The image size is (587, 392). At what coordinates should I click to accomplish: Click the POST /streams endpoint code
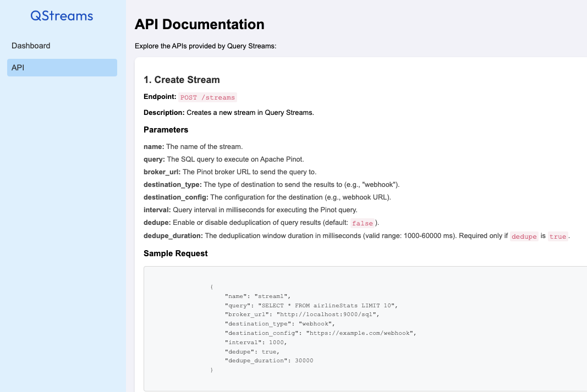207,97
